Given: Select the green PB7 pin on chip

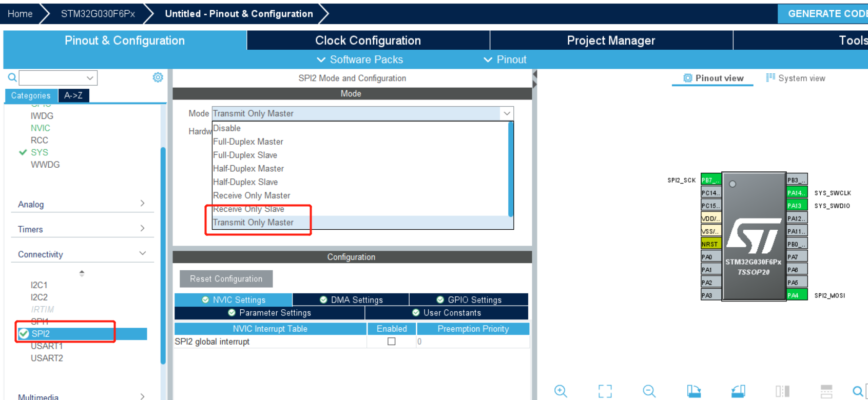Looking at the screenshot, I should 711,180.
